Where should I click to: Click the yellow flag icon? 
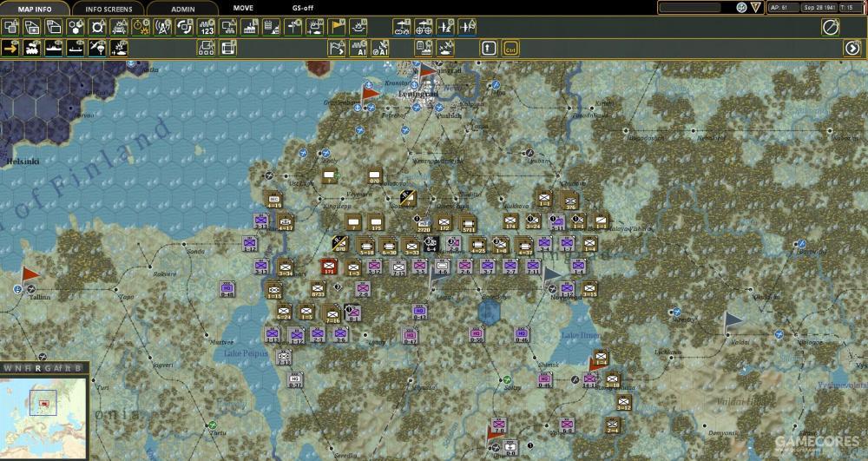(337, 27)
